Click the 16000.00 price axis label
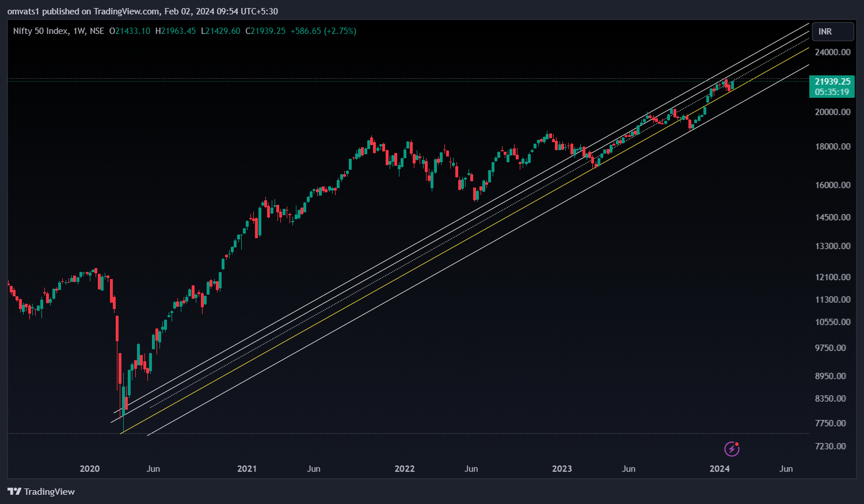Screen dimensions: 864x504 click(x=832, y=185)
